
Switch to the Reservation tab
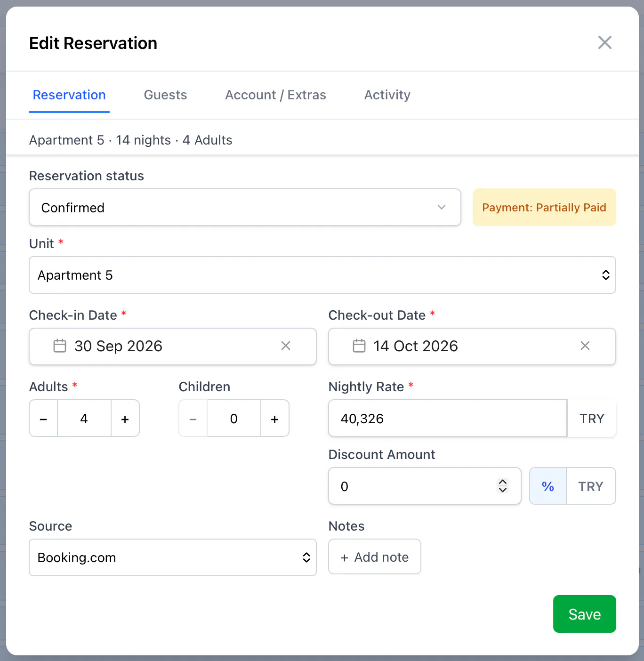click(x=69, y=95)
